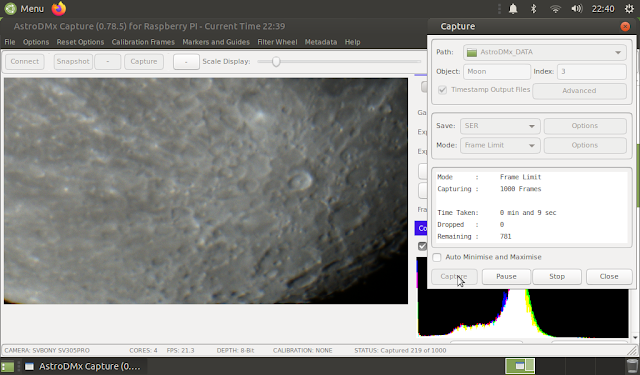Pause the current capture

point(506,277)
